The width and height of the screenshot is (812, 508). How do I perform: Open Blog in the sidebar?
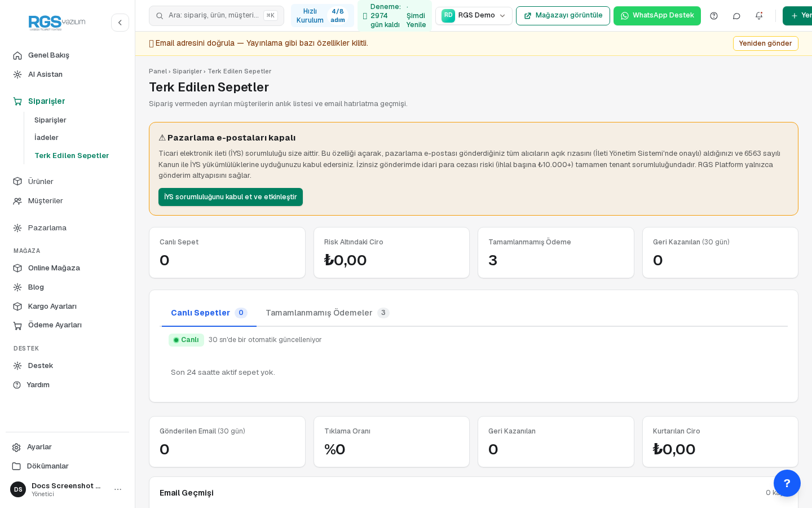[x=68, y=287]
